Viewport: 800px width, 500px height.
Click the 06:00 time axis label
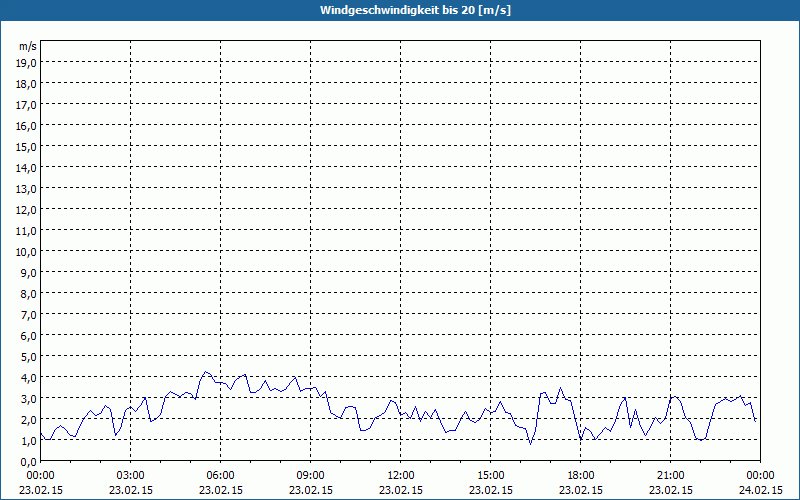(x=220, y=476)
